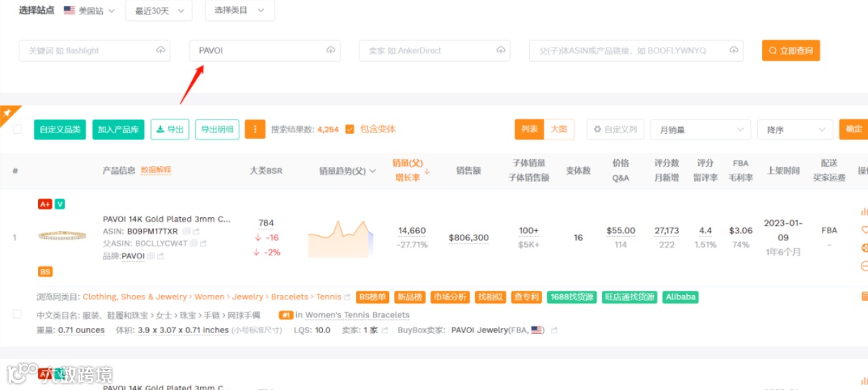Open the Bracelets category breadcrumb link
The width and height of the screenshot is (868, 390).
point(289,297)
